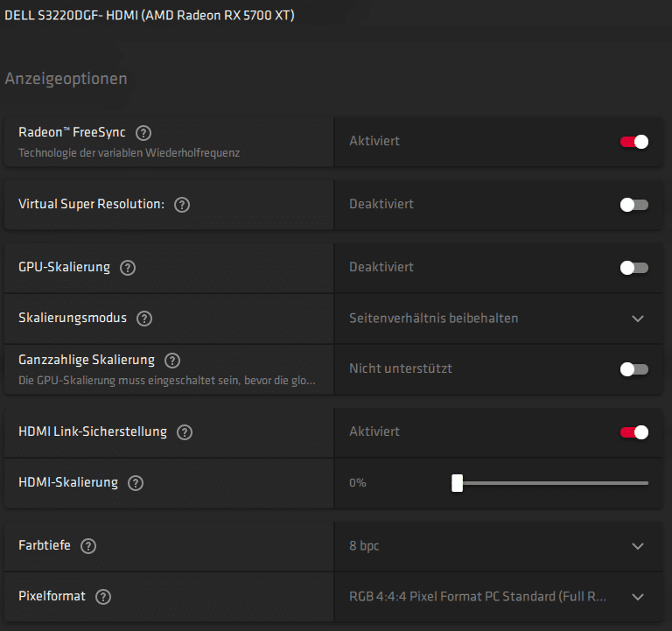Disable the Radeon FreeSync toggle
Image resolution: width=672 pixels, height=631 pixels.
pyautogui.click(x=634, y=142)
